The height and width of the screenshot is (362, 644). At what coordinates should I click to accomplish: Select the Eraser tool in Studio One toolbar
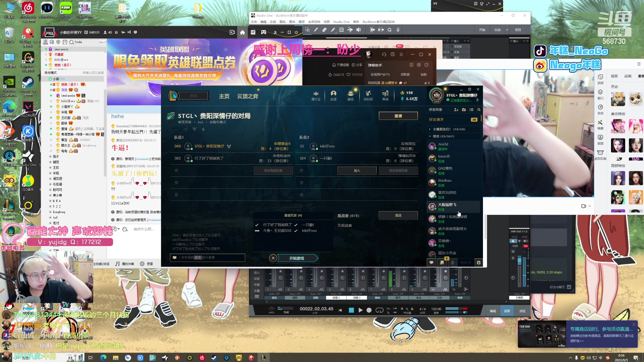[x=324, y=30]
